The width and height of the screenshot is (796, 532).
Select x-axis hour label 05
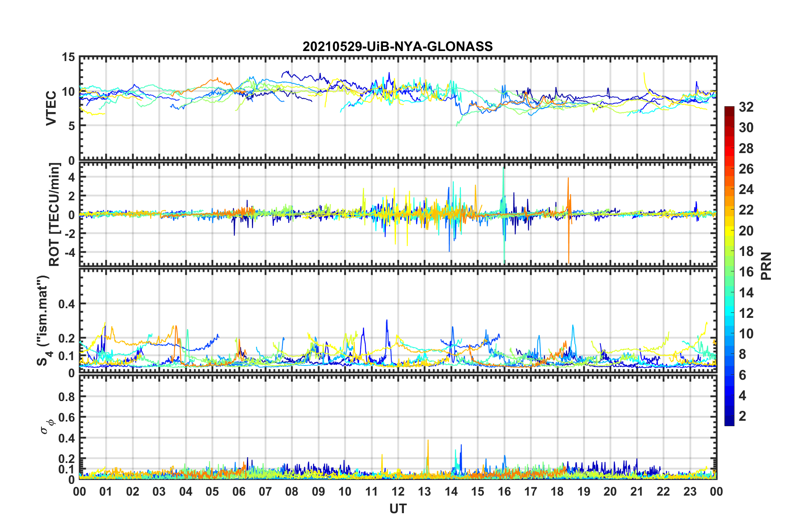[x=212, y=491]
